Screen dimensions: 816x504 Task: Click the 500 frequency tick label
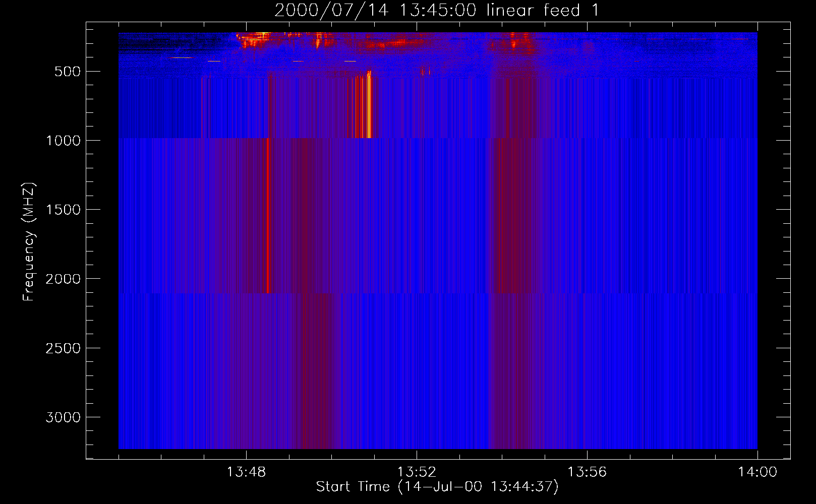[68, 72]
